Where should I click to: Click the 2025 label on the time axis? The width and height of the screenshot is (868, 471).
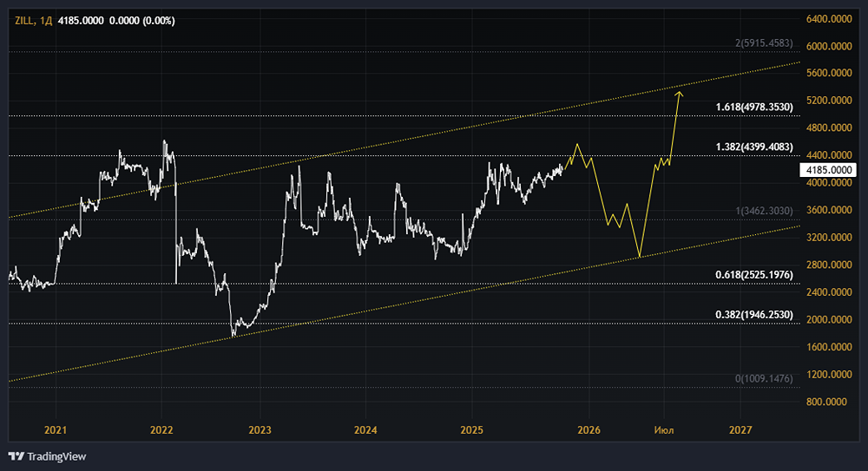[471, 430]
